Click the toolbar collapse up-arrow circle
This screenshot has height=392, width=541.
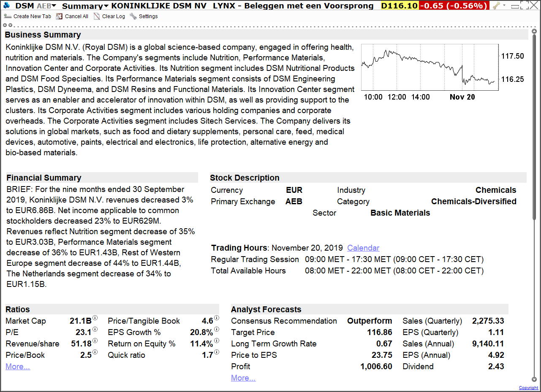click(5, 25)
